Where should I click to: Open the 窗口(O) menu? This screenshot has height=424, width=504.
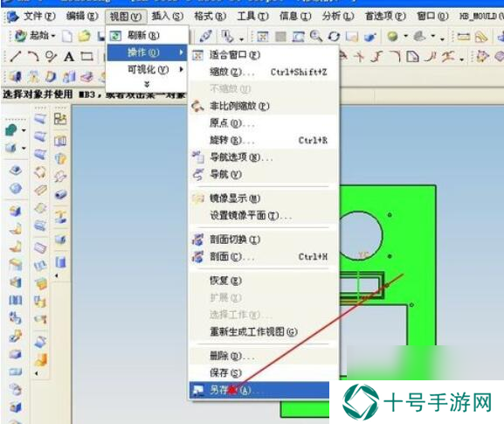tap(432, 16)
